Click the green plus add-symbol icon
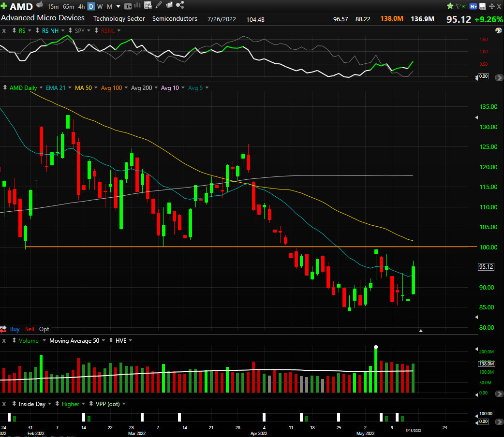The image size is (504, 437). pos(3,6)
